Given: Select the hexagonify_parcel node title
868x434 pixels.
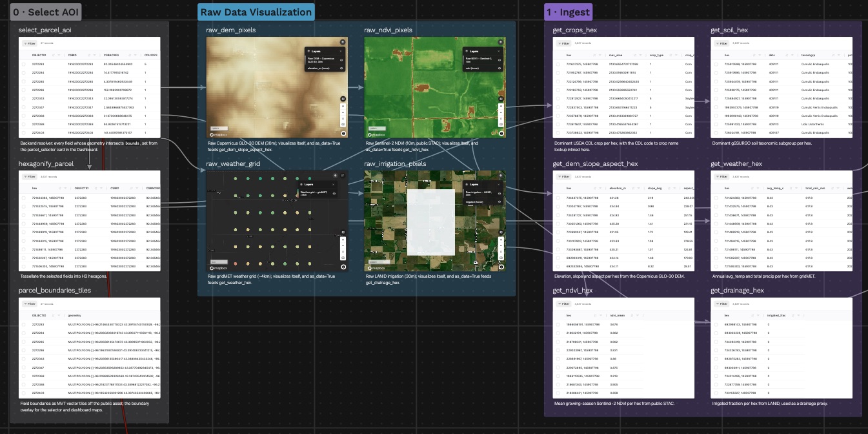Looking at the screenshot, I should 45,164.
